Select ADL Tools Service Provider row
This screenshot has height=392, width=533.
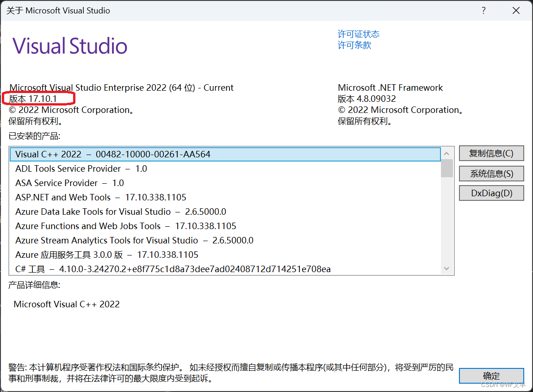(x=225, y=168)
